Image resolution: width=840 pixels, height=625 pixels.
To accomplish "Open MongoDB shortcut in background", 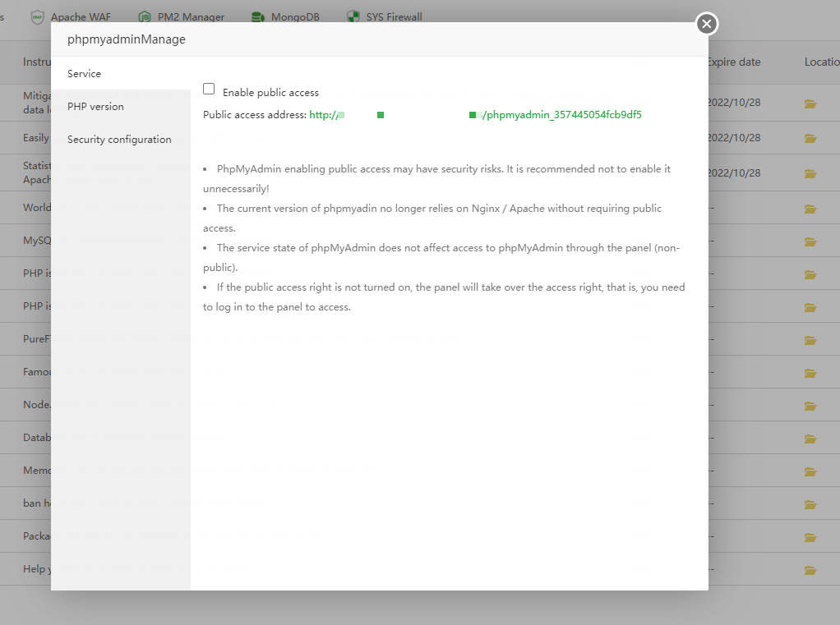I will tap(295, 17).
